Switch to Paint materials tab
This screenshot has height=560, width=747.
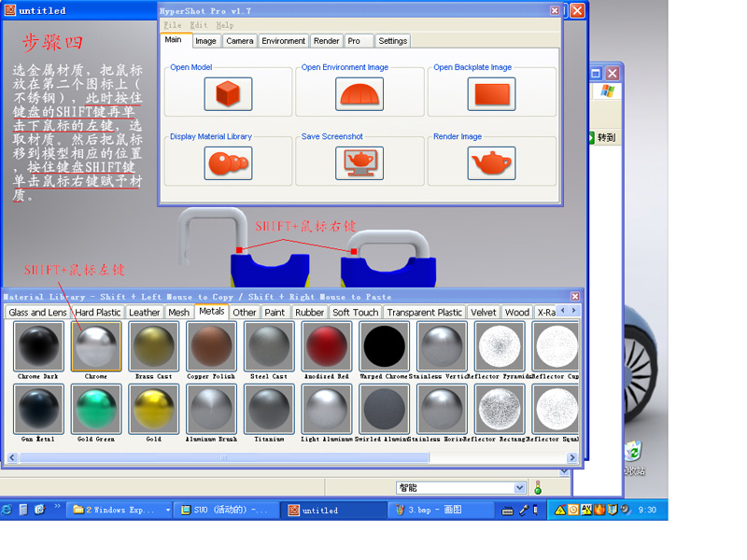[275, 313]
